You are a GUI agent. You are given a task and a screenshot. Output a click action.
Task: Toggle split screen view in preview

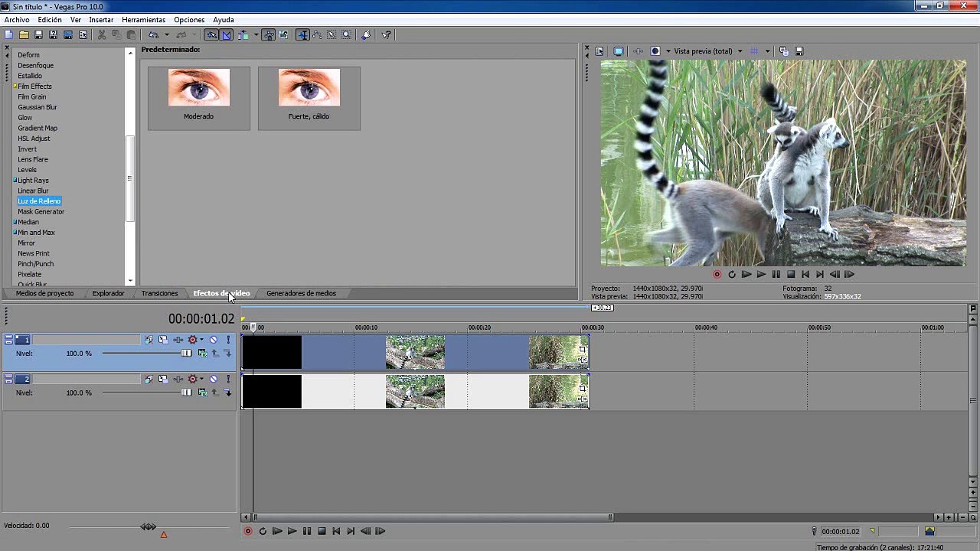point(655,51)
